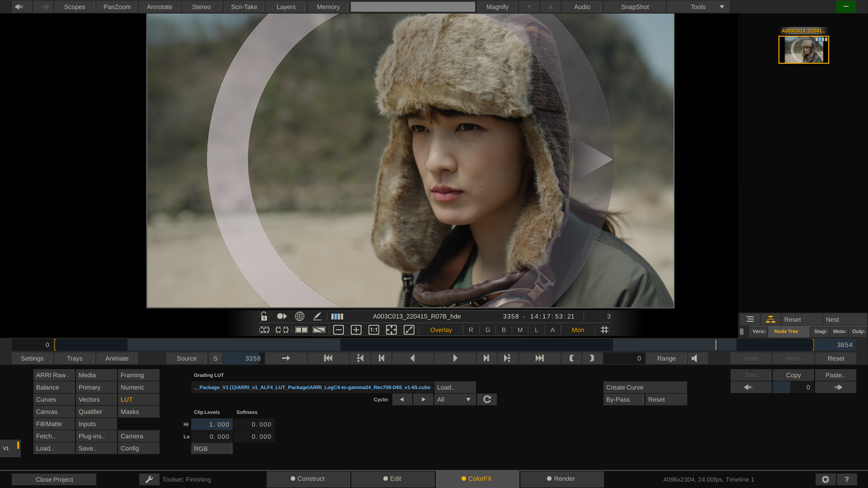
Task: Open the Construct tab
Action: (308, 479)
